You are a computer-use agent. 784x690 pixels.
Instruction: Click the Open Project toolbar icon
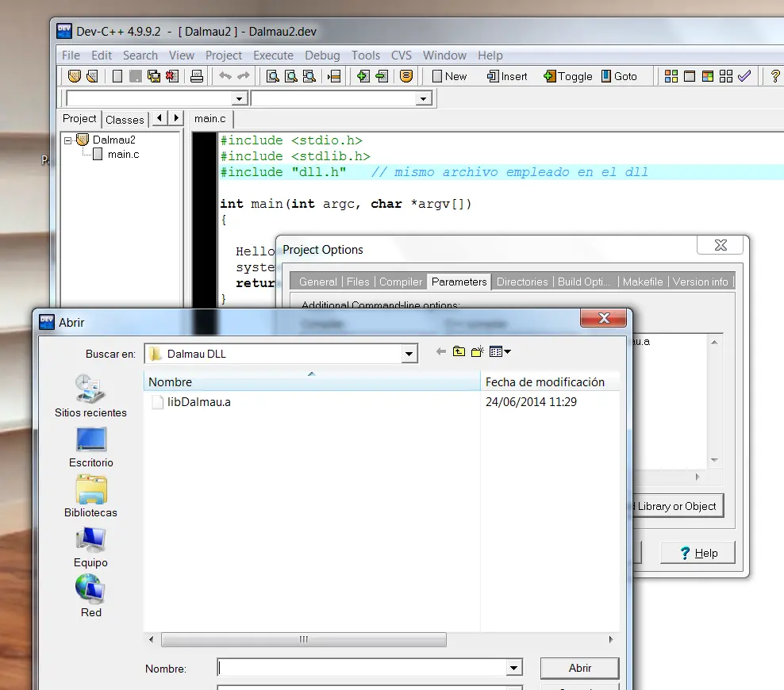[x=92, y=76]
